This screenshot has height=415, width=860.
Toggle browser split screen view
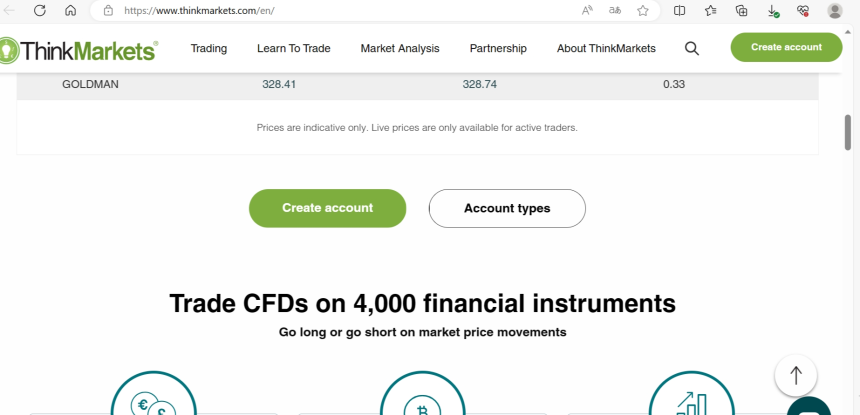(679, 10)
